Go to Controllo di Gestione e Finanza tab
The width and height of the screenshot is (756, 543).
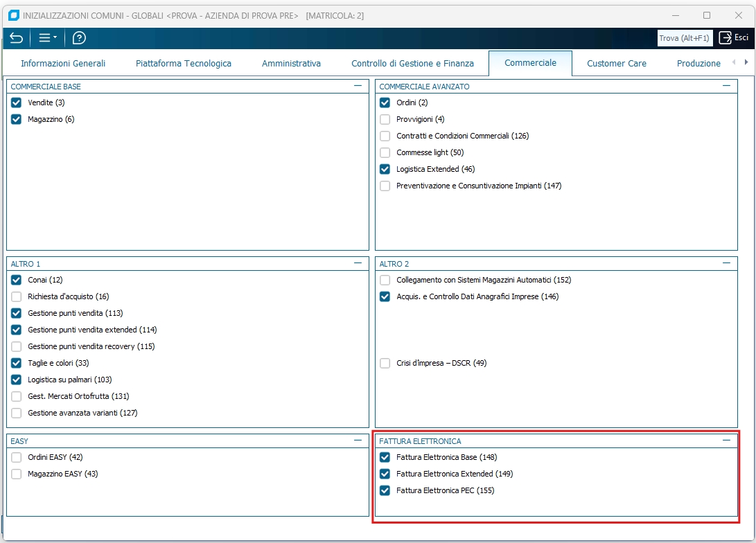[413, 63]
